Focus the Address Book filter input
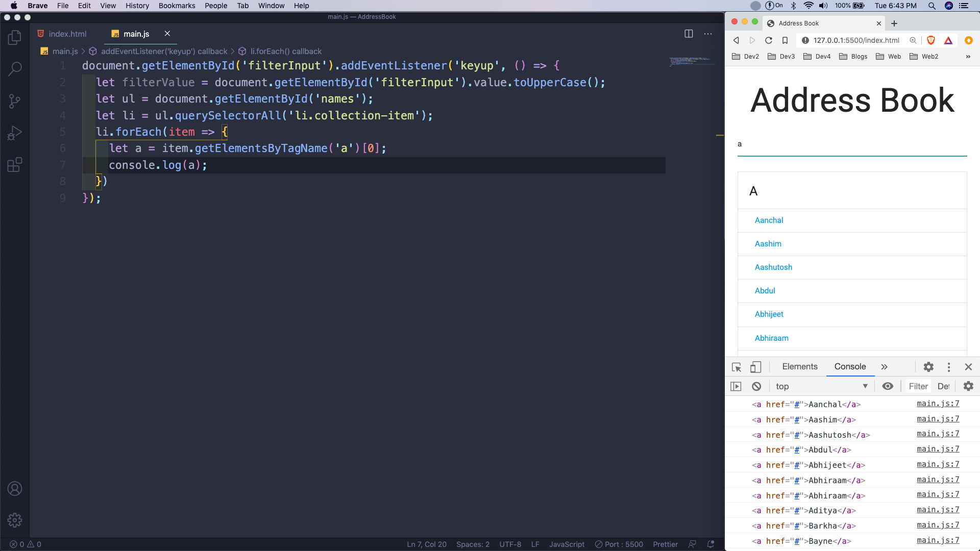The width and height of the screenshot is (980, 551). click(852, 144)
